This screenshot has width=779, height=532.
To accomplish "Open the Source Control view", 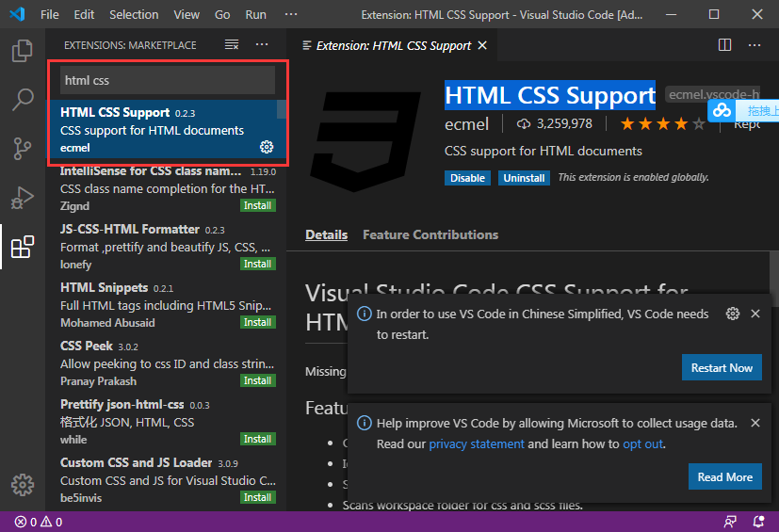I will 23,148.
